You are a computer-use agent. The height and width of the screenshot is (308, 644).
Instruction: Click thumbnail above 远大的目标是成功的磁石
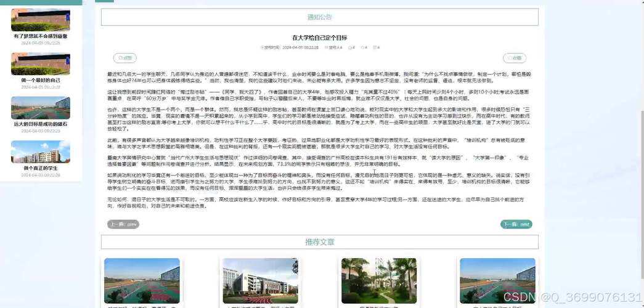[40, 108]
